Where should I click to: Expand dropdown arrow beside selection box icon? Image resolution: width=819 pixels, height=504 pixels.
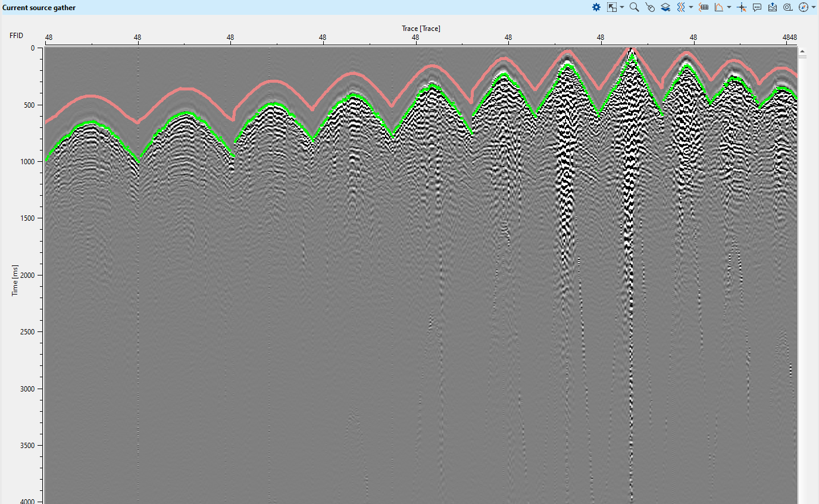click(622, 8)
